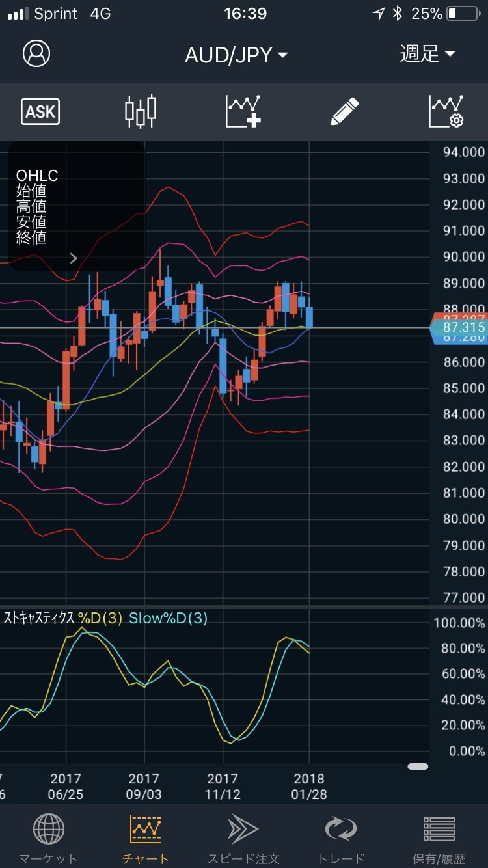The image size is (488, 868).
Task: Open the account profile icon
Action: (x=36, y=53)
